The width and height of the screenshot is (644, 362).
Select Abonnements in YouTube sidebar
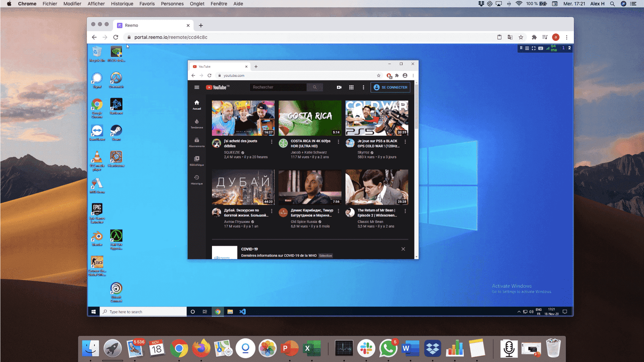click(197, 142)
